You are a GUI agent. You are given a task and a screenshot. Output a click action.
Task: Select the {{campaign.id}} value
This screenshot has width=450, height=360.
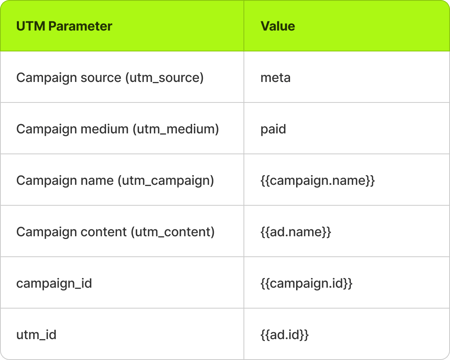tap(306, 283)
